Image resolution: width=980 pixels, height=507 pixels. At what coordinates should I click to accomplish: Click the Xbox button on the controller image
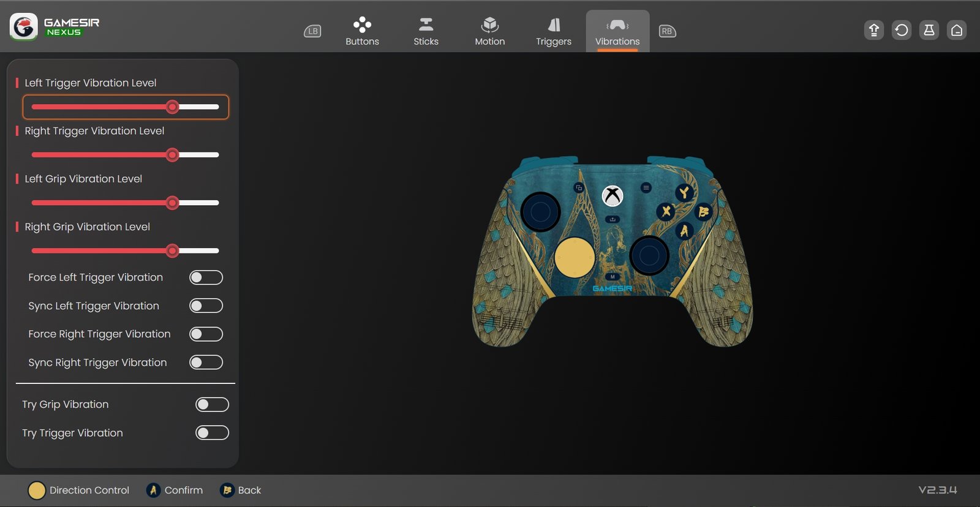[612, 196]
